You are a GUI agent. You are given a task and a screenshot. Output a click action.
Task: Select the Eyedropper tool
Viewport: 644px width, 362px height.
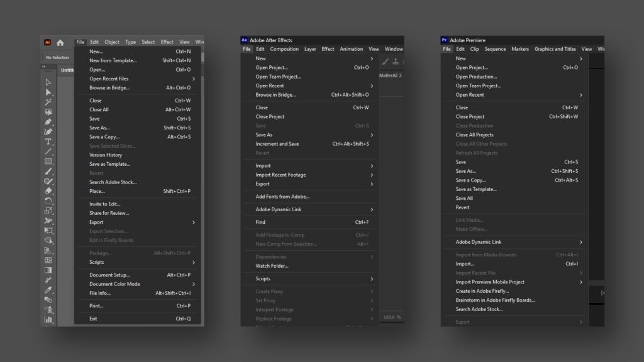48,290
